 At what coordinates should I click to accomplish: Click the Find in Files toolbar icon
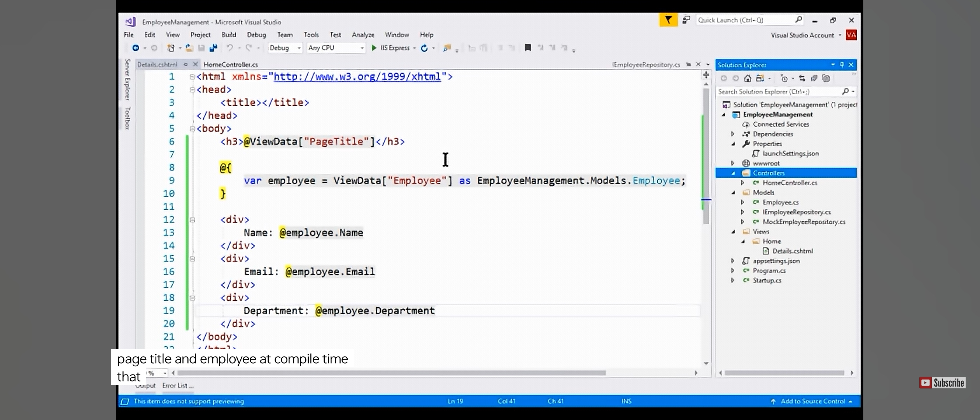pyautogui.click(x=447, y=48)
